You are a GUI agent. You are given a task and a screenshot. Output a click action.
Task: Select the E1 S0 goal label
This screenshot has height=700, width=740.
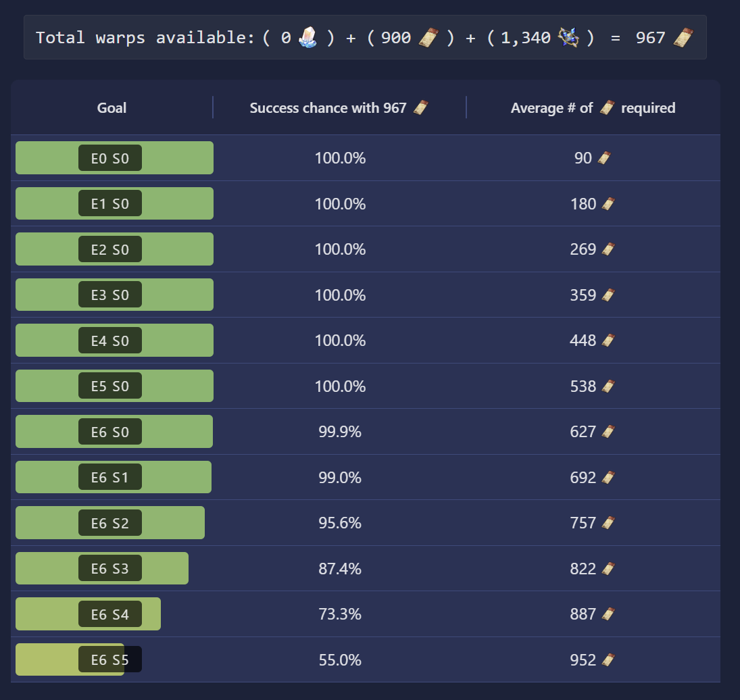(110, 203)
